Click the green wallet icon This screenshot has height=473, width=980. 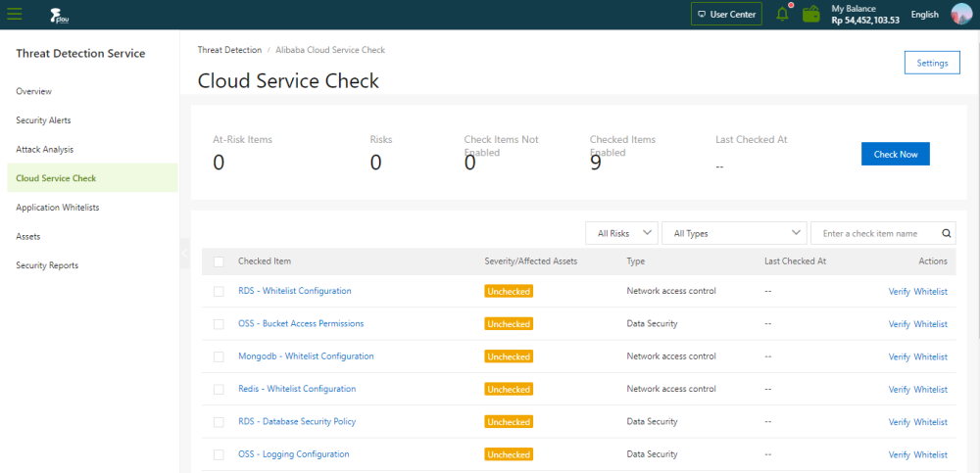811,14
